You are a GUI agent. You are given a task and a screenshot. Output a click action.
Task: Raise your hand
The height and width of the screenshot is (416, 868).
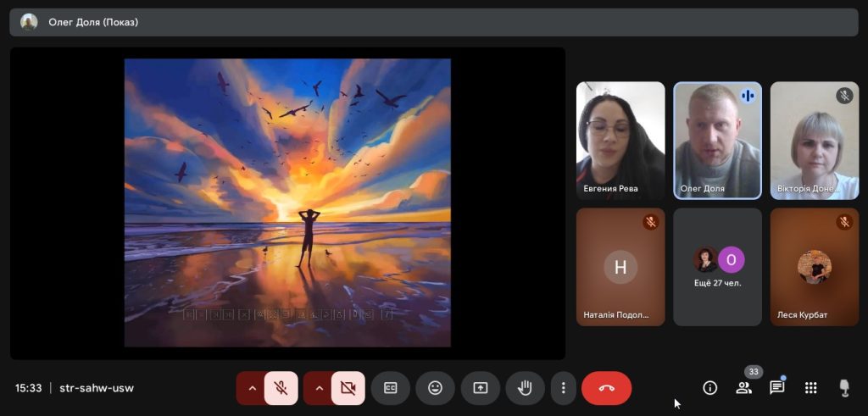[x=525, y=388]
